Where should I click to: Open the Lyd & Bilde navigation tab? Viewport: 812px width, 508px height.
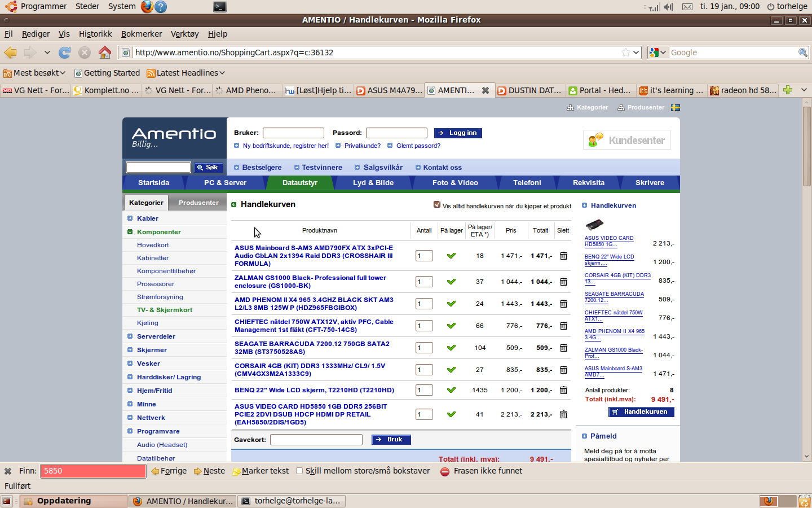pos(373,183)
